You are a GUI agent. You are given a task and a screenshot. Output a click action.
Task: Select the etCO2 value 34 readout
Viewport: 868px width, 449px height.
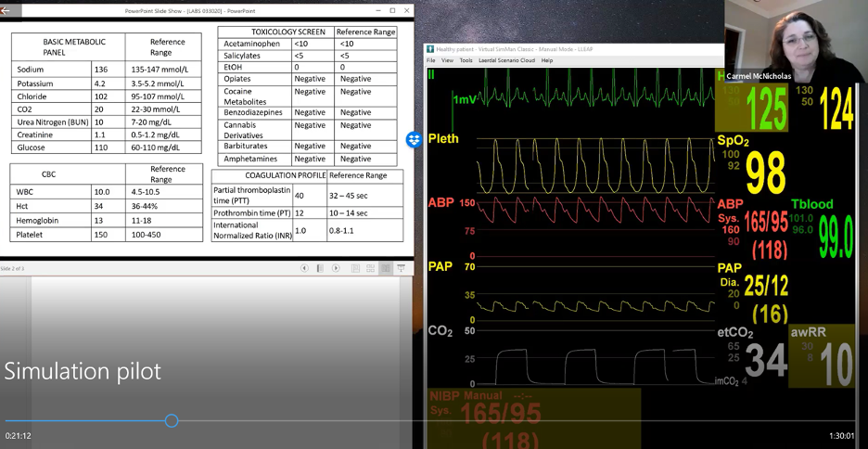(766, 360)
